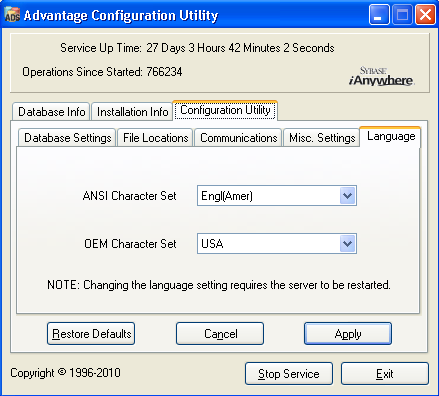
Task: Select the Language sub-tab
Action: [390, 136]
